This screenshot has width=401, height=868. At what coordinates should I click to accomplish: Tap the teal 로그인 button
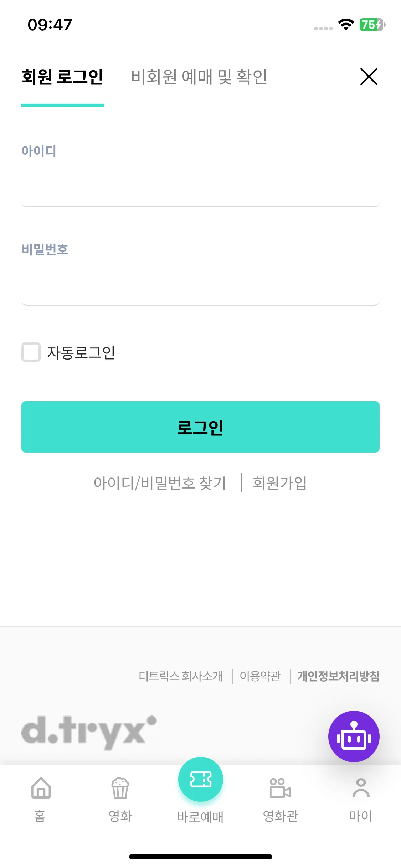(200, 427)
